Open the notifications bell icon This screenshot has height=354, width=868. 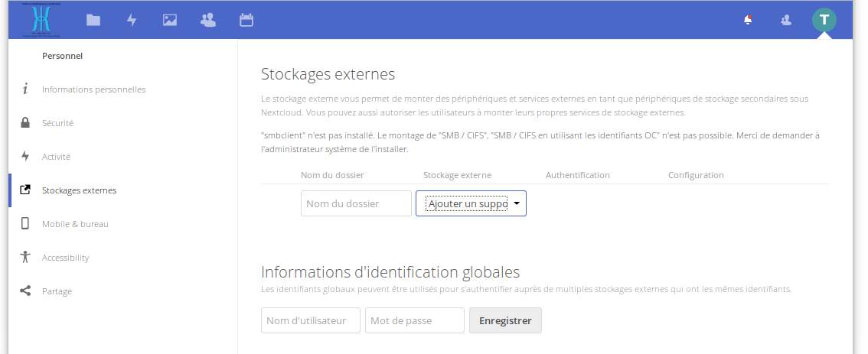click(748, 21)
